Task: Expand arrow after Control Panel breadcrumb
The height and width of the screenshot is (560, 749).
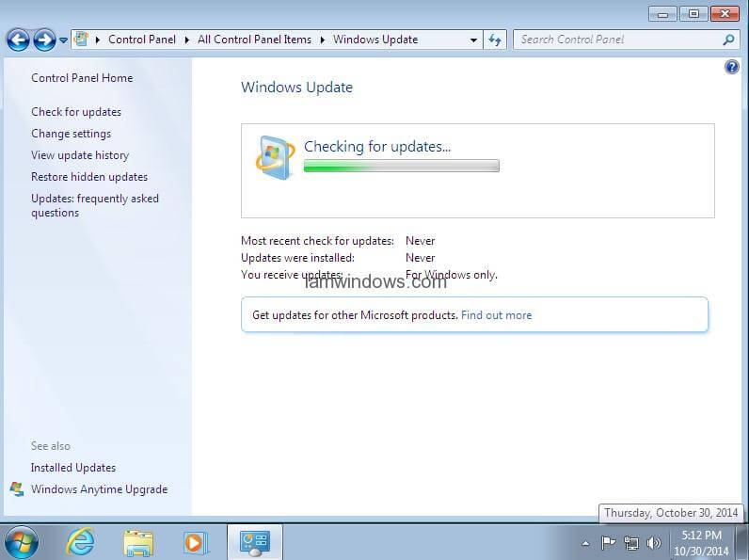Action: (186, 40)
